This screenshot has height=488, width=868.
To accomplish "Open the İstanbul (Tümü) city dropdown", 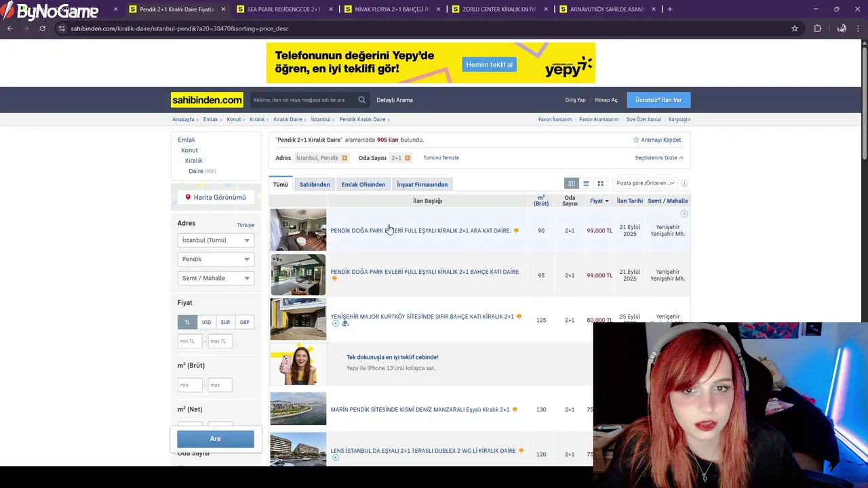I will pos(216,240).
